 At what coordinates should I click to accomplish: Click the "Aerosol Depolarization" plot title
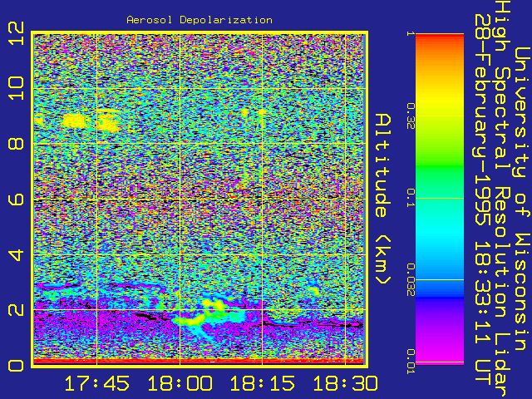click(199, 20)
